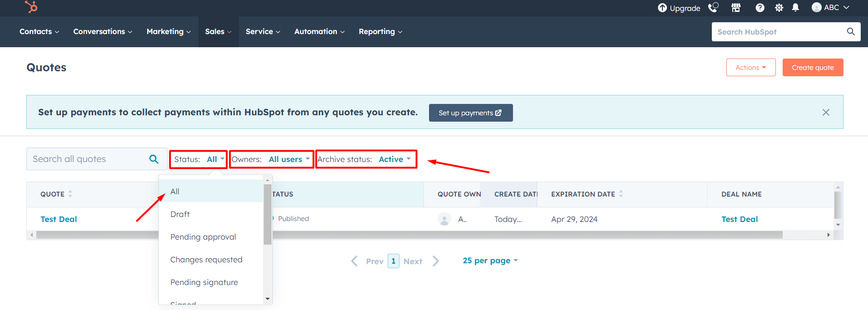Click the table horizontal scrollbar
The image size is (868, 310).
409,235
